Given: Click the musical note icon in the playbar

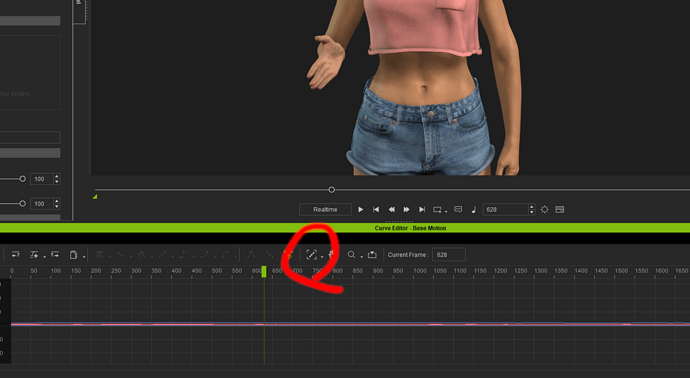Looking at the screenshot, I should pyautogui.click(x=473, y=209).
